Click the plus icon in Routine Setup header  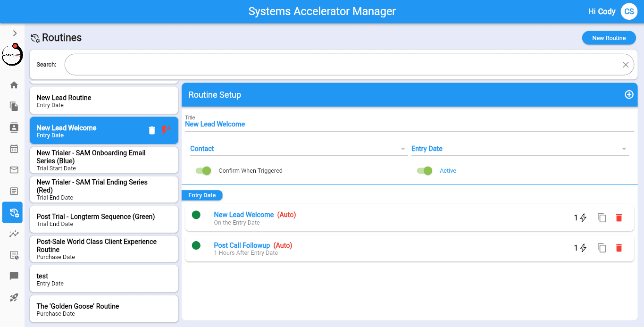pos(628,95)
